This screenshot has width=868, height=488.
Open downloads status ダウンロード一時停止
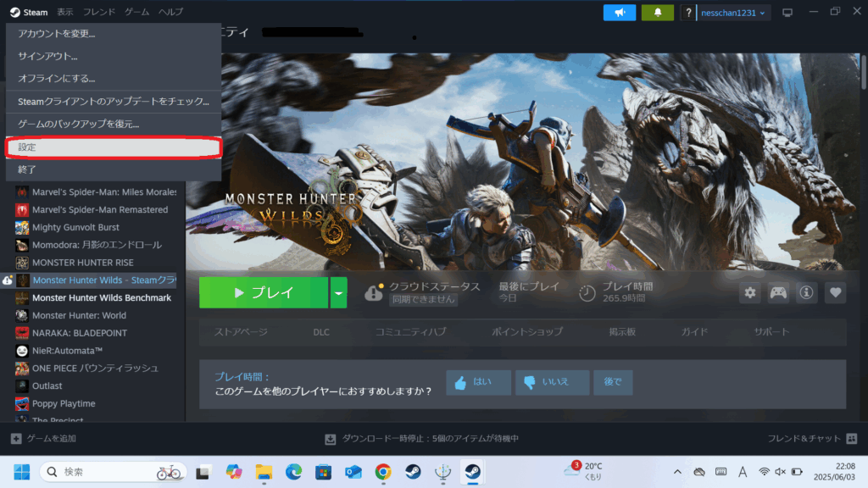(422, 439)
